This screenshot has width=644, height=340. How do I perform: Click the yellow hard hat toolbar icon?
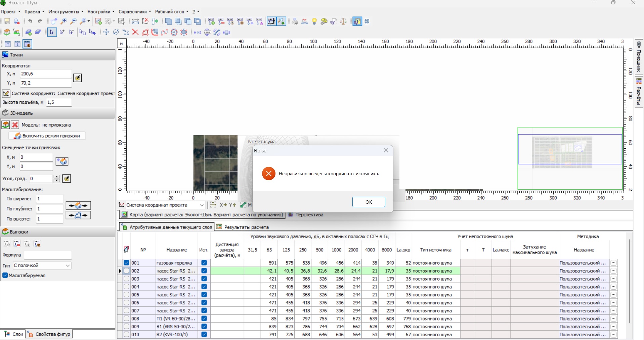(324, 21)
